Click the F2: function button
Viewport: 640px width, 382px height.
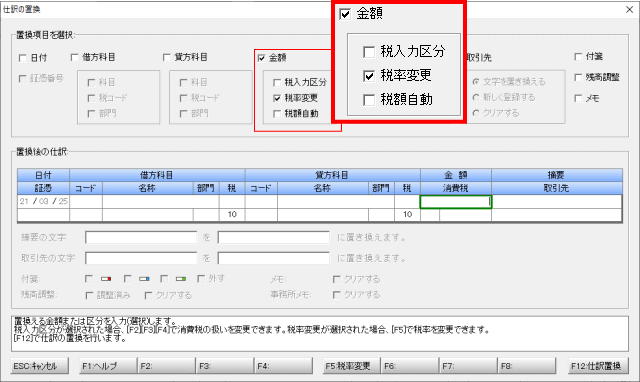tap(167, 366)
